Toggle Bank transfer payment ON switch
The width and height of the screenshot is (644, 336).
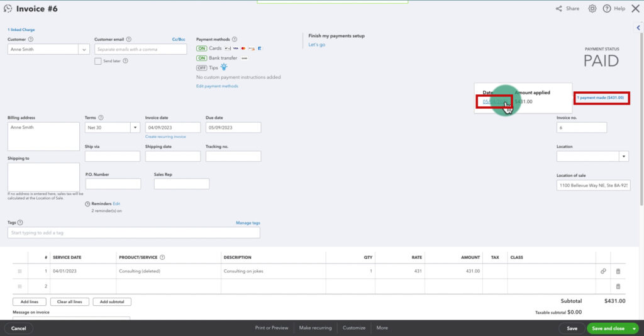coord(202,59)
